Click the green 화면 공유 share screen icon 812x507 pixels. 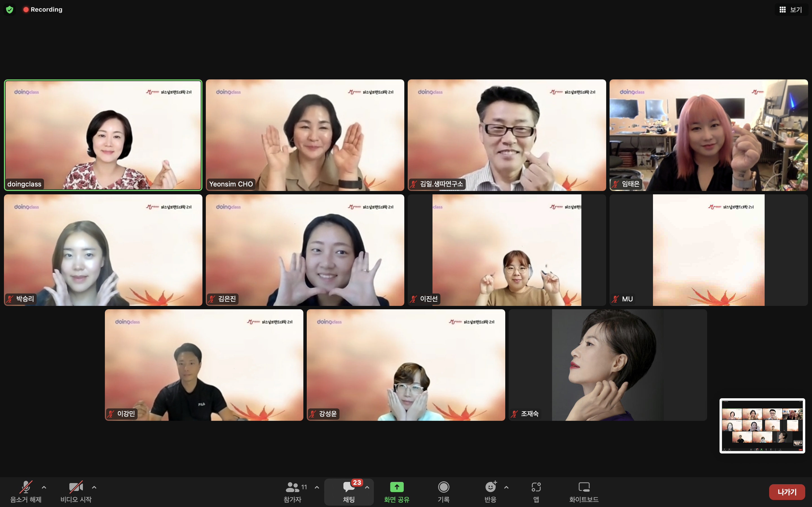[397, 487]
